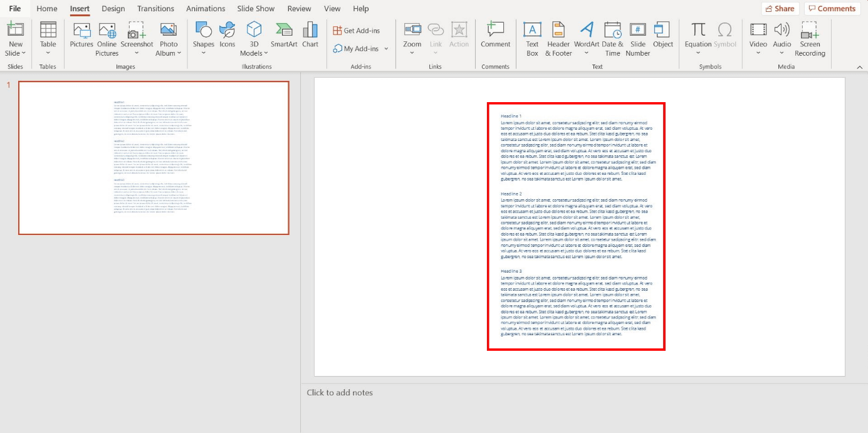
Task: Switch to the Design tab
Action: (x=113, y=8)
